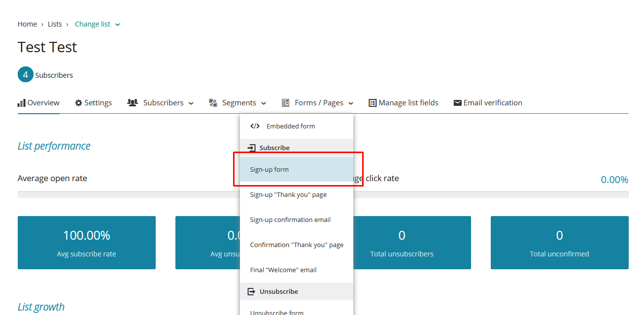Select Sign-up form menu entry
Screen dimensions: 644x315
pyautogui.click(x=297, y=169)
